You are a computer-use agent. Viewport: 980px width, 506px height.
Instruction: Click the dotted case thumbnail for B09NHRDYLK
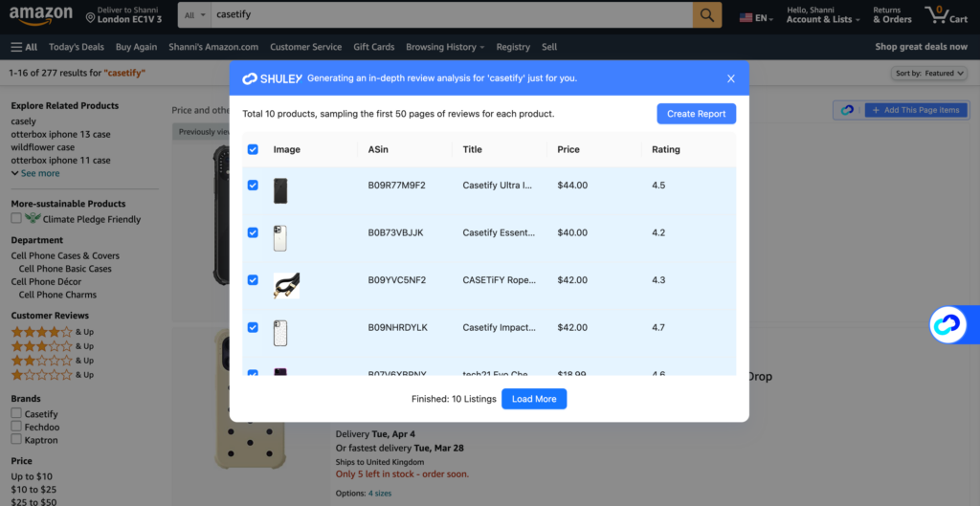(x=280, y=333)
